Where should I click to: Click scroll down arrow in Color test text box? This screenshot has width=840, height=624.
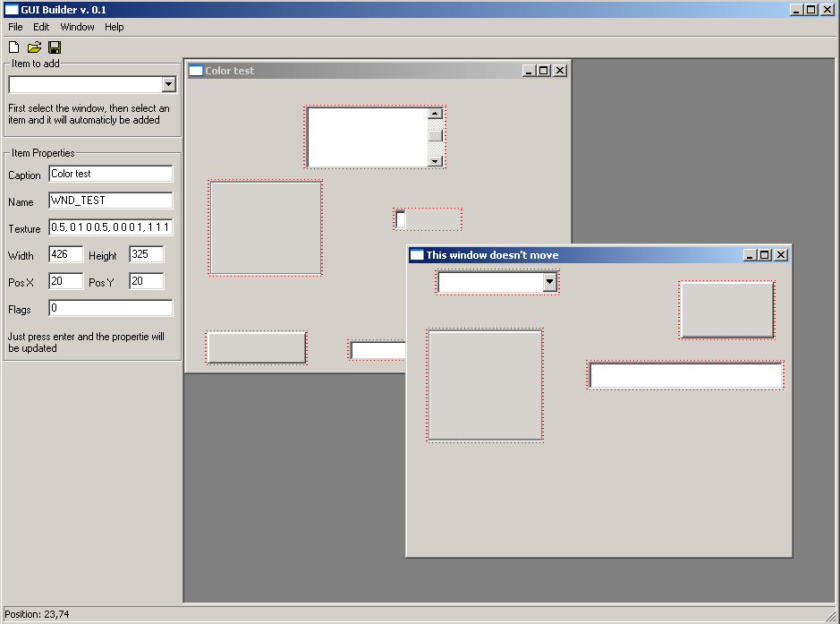pos(435,161)
